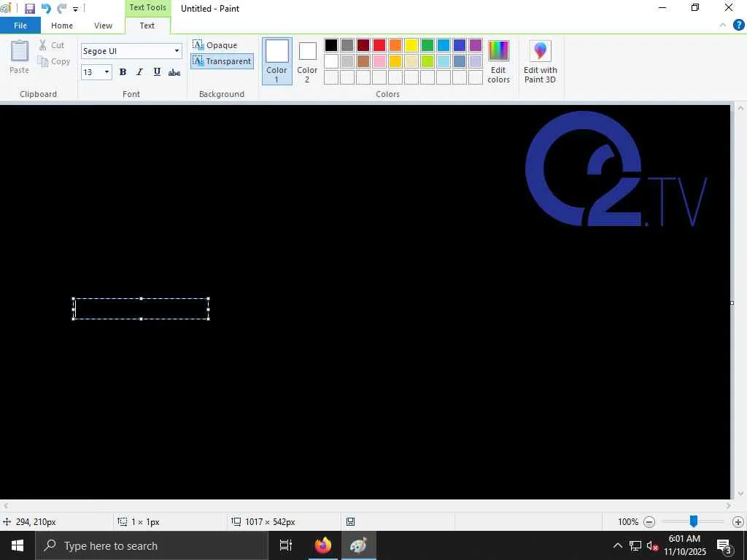Viewport: 747px width, 560px height.
Task: Click the Text Tools contextual tab header
Action: pyautogui.click(x=147, y=7)
